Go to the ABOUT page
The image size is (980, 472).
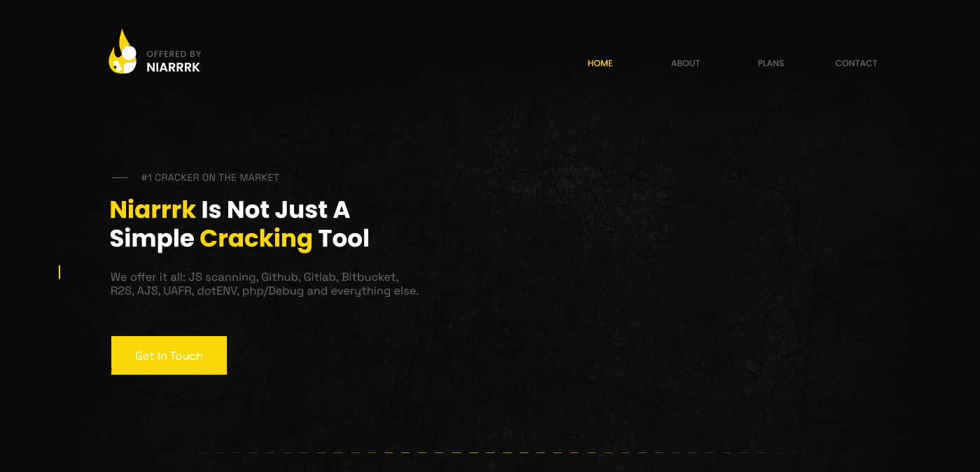coord(685,63)
